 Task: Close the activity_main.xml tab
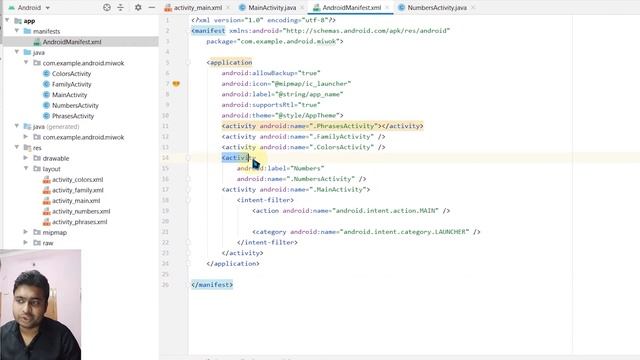point(228,8)
